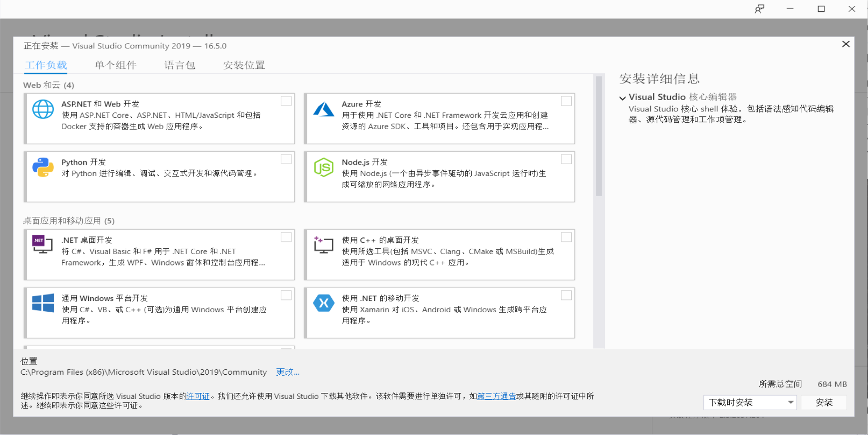Click the .NET desktop development icon
Screen dimensions: 868x435
point(42,244)
